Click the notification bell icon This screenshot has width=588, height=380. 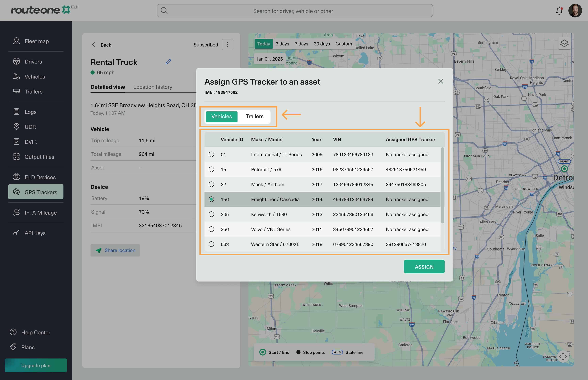tap(559, 11)
